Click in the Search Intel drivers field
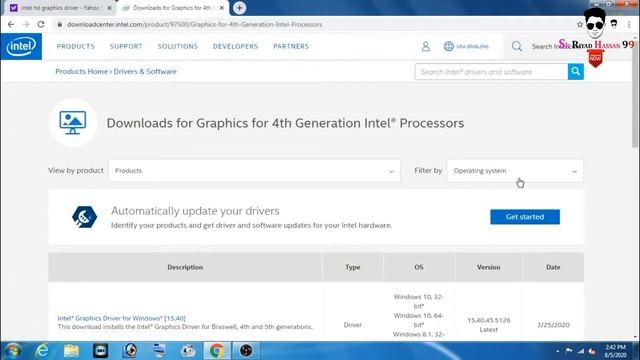 tap(491, 72)
